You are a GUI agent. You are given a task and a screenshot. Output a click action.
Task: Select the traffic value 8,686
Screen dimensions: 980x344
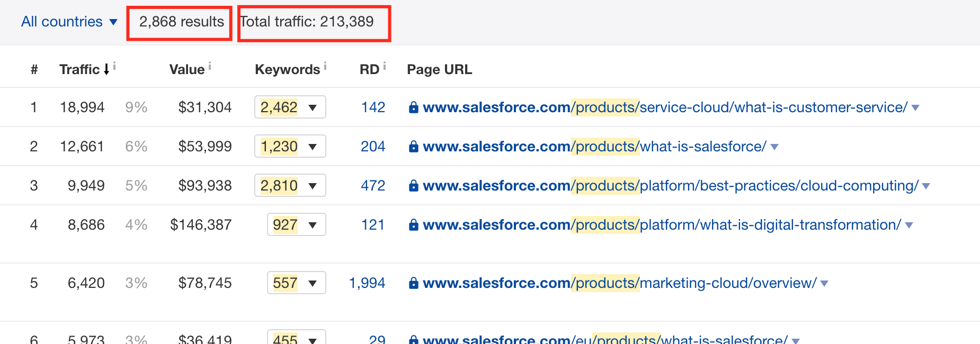86,225
